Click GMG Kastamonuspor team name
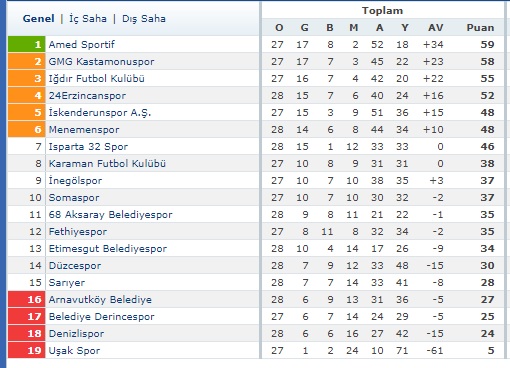The height and width of the screenshot is (368, 510). coord(101,61)
